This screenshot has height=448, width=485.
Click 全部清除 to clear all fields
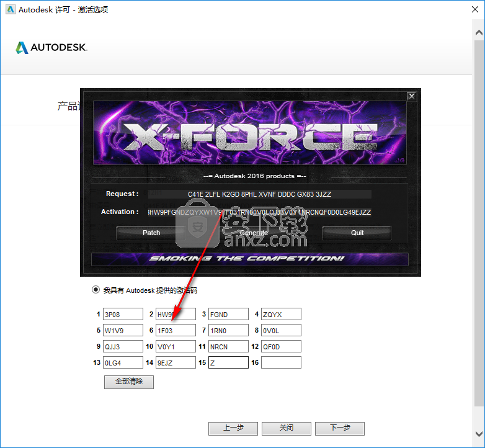pyautogui.click(x=129, y=382)
